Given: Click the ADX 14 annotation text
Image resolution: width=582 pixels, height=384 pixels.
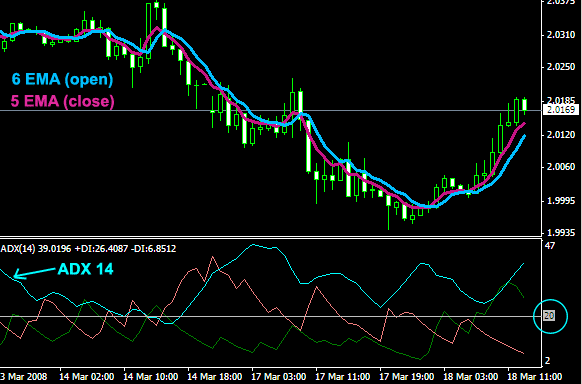Looking at the screenshot, I should point(85,269).
